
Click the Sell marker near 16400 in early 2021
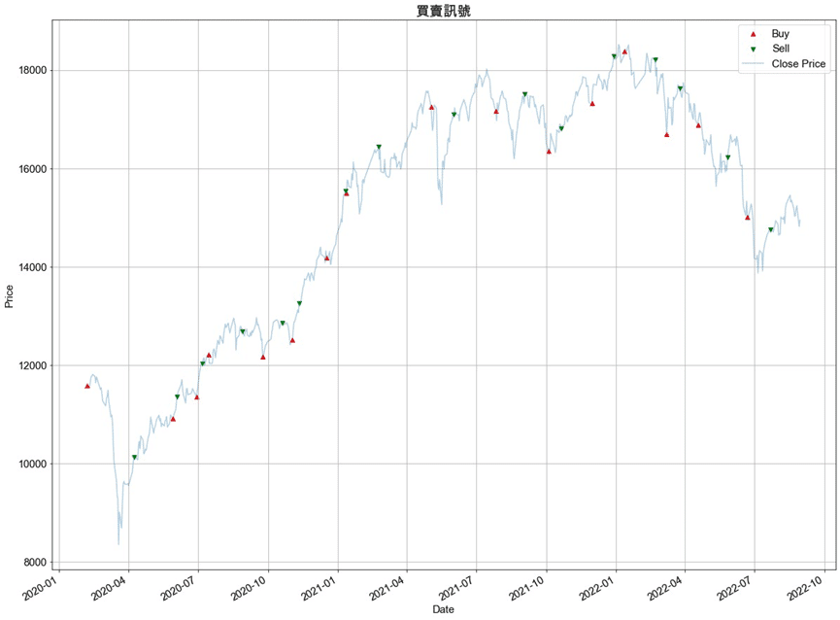379,148
